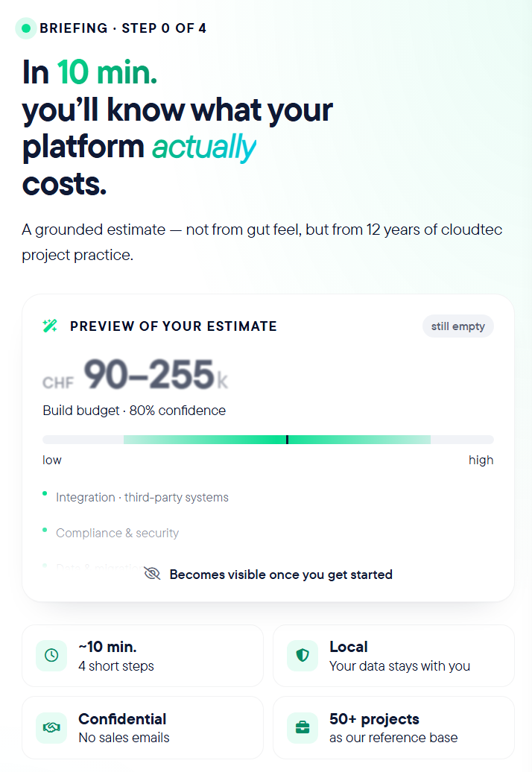Open the '~10 min. 4 short steps' card

coord(143,656)
